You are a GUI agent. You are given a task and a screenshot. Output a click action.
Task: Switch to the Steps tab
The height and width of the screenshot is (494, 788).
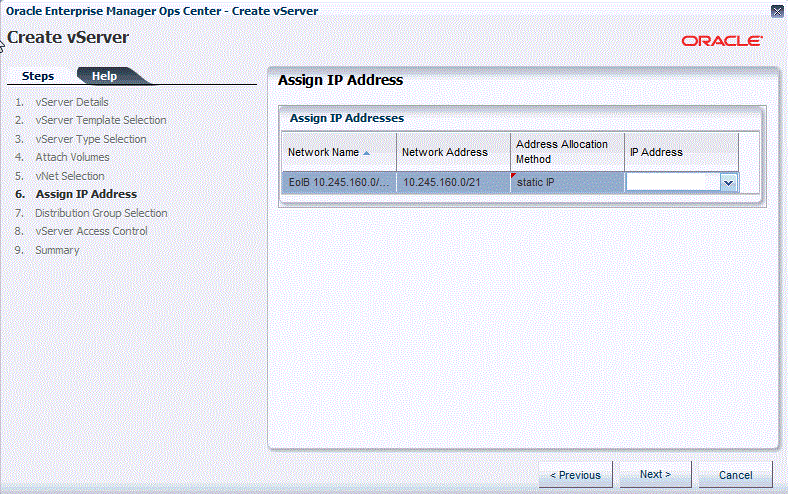[x=38, y=76]
